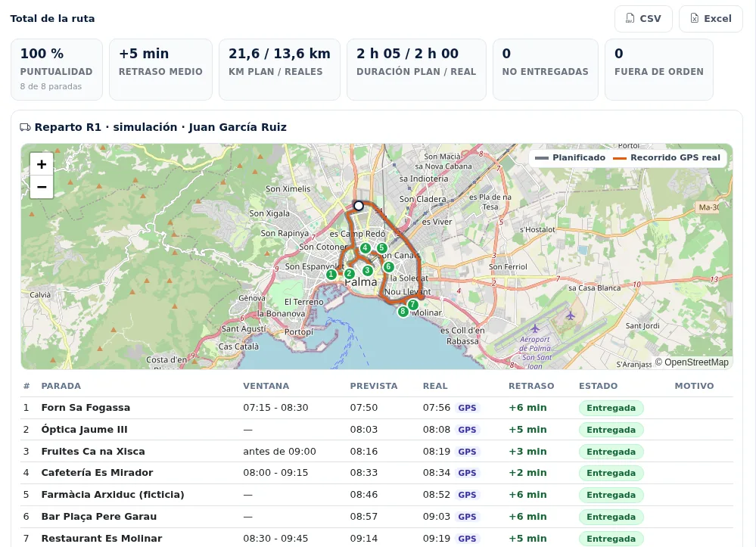This screenshot has width=756, height=547.
Task: Click the 100 % punctuality card
Action: click(x=57, y=70)
